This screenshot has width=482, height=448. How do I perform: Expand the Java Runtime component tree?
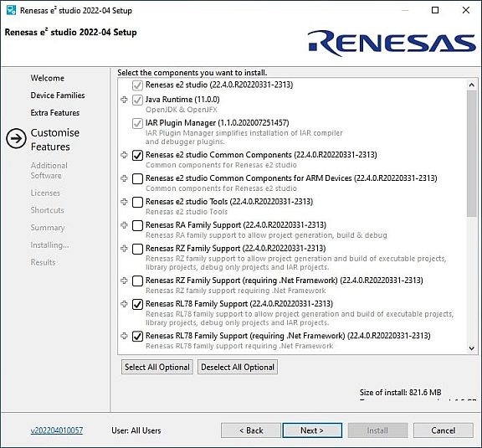tap(124, 100)
